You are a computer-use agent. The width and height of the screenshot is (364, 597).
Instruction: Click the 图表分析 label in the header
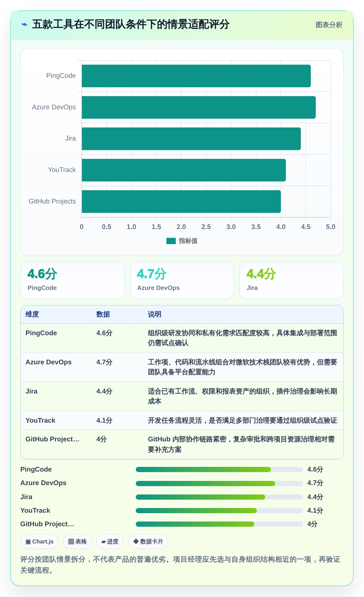click(329, 25)
